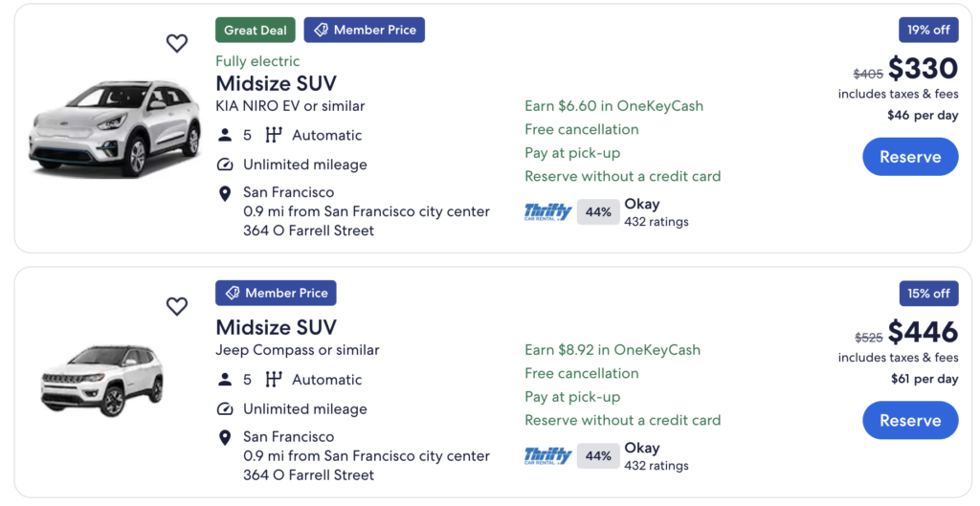Save the KIA NIRO EV with the heart icon
The image size is (980, 506).
tap(177, 43)
